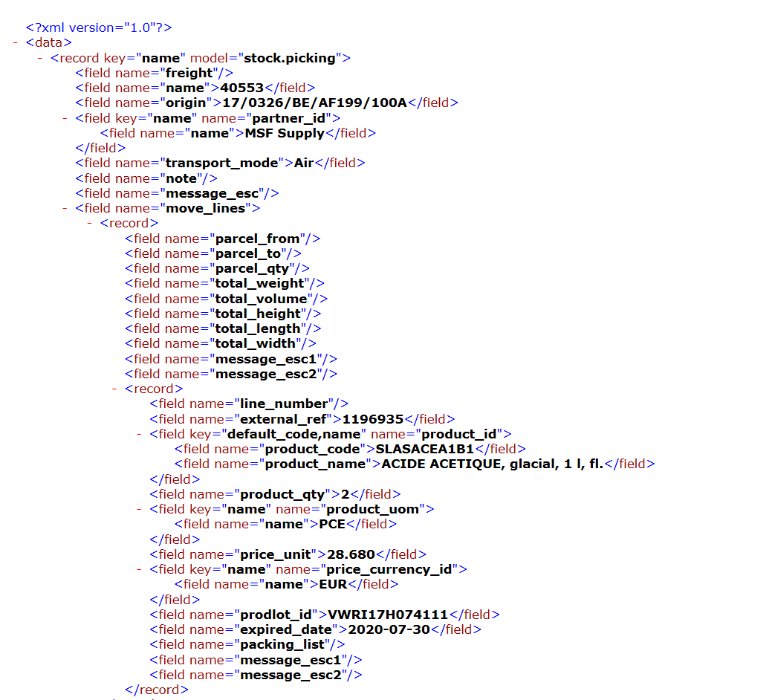This screenshot has height=700, width=772.
Task: Collapse the record directly above line_number
Action: (x=115, y=389)
